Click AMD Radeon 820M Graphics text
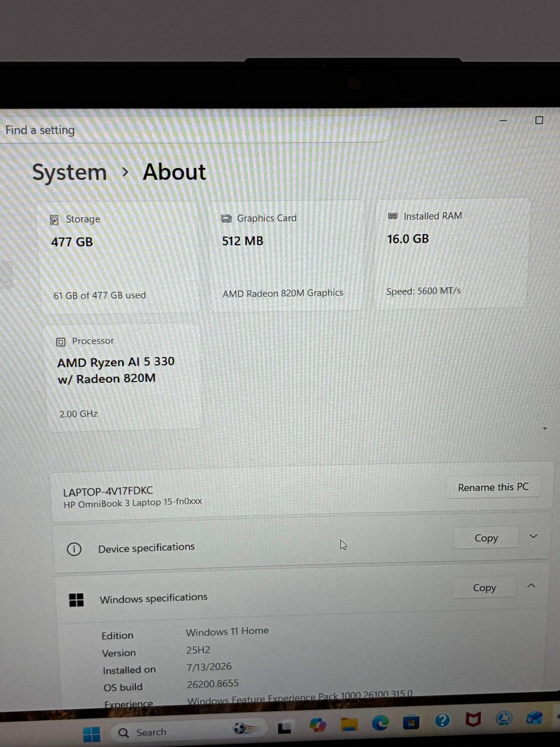Screen dimensions: 560x747 tap(283, 293)
